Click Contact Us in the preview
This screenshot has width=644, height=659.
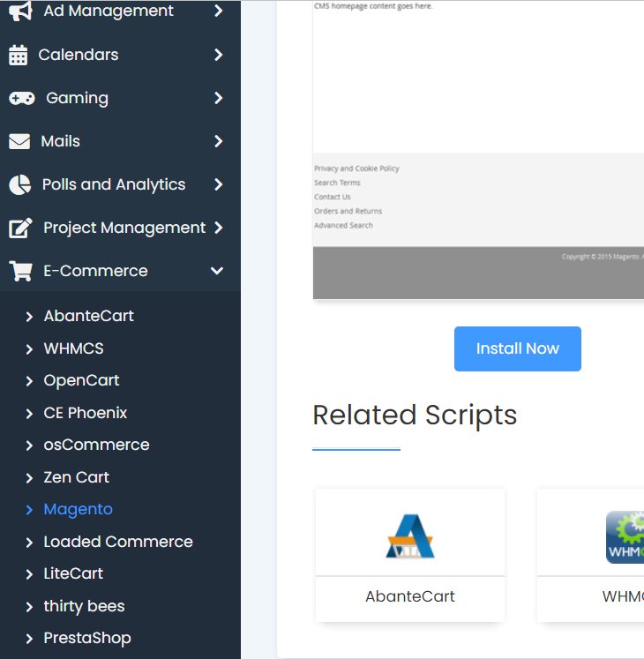(x=332, y=197)
